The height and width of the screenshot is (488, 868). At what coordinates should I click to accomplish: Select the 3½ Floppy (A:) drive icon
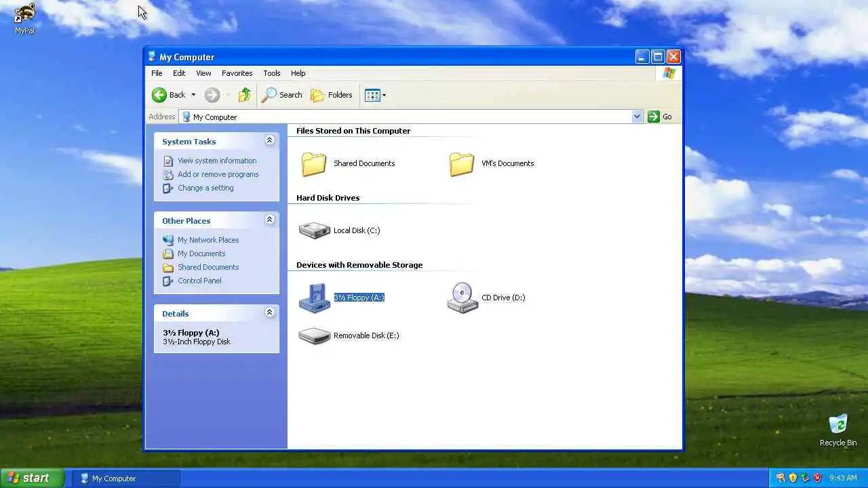(315, 298)
